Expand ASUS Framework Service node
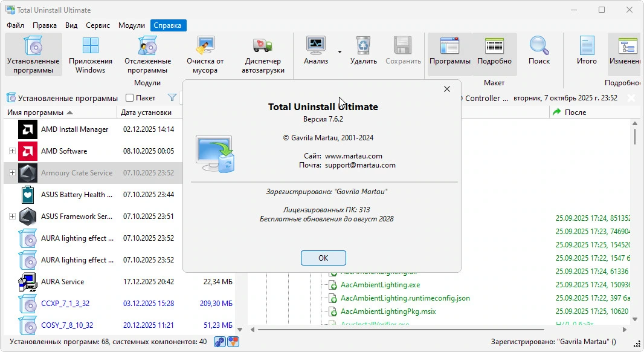The image size is (644, 352). coord(12,217)
